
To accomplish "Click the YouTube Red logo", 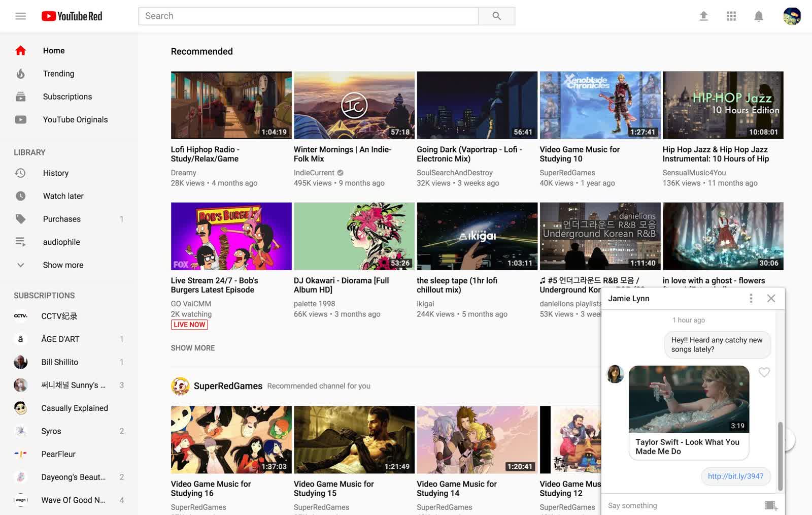I will tap(72, 16).
